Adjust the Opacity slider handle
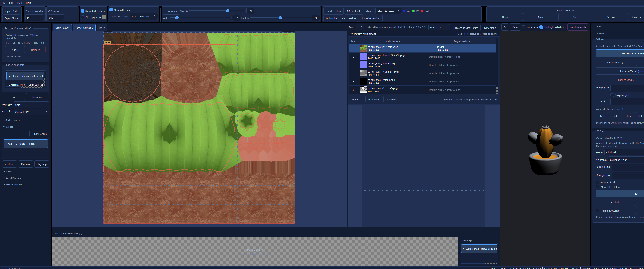Image resolution: width=644 pixels, height=269 pixels. click(x=228, y=11)
